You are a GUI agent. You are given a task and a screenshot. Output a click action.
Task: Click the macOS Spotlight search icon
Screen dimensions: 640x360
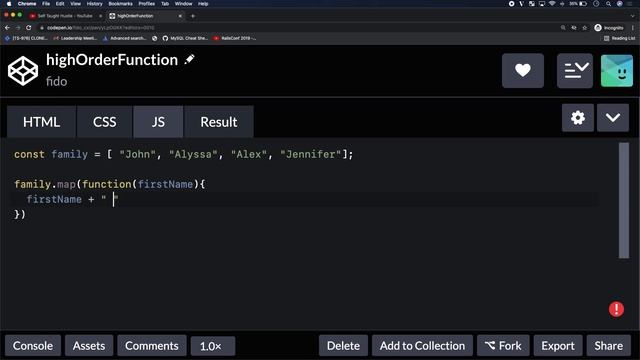coord(608,4)
